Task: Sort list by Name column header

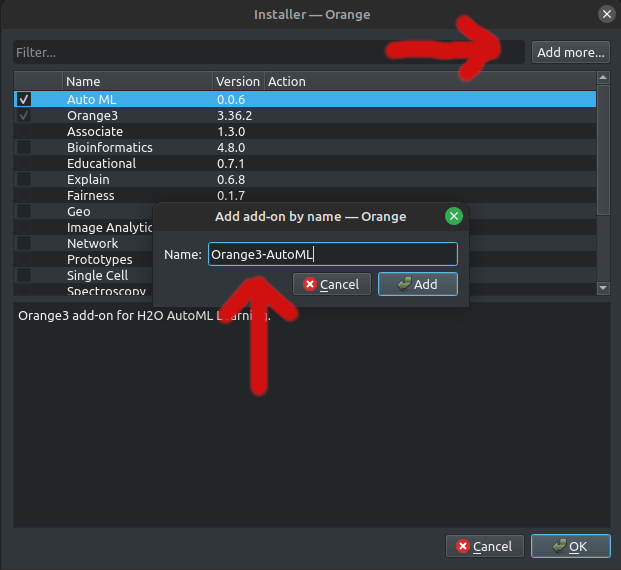Action: 137,82
